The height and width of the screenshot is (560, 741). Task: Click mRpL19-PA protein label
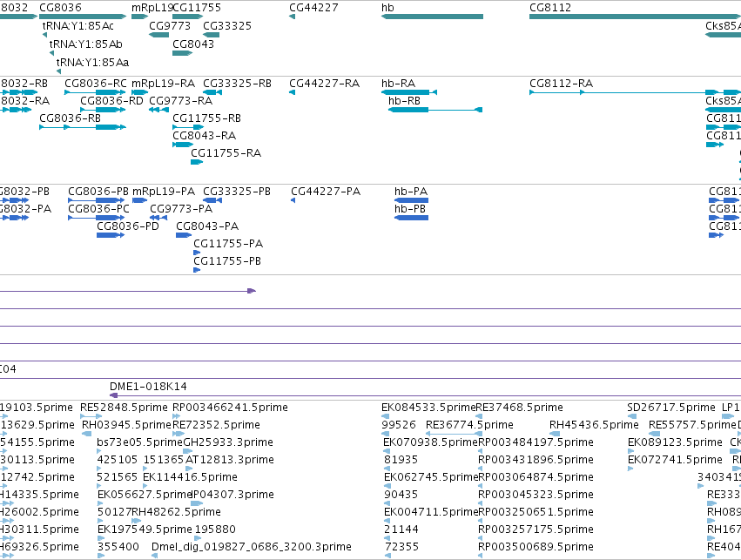[x=164, y=192]
